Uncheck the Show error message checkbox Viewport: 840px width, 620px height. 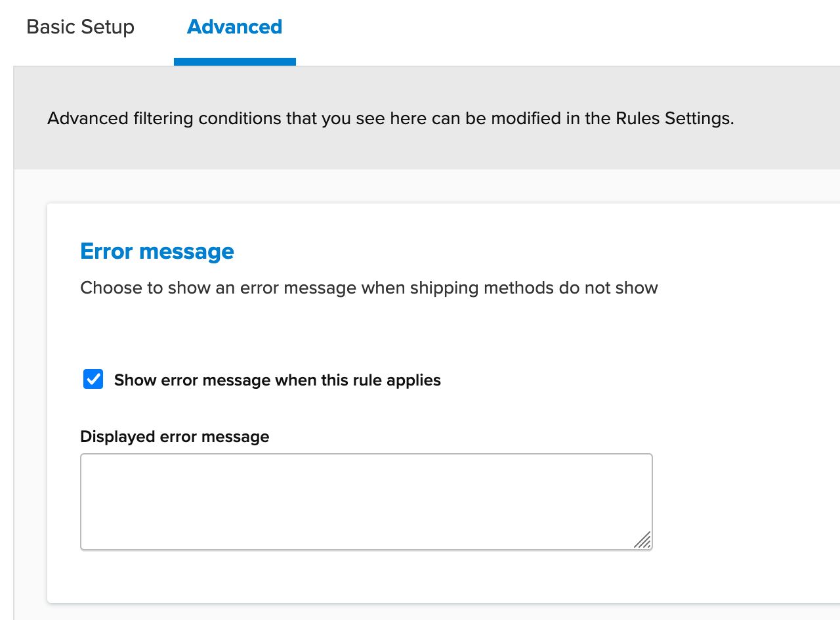[x=93, y=380]
